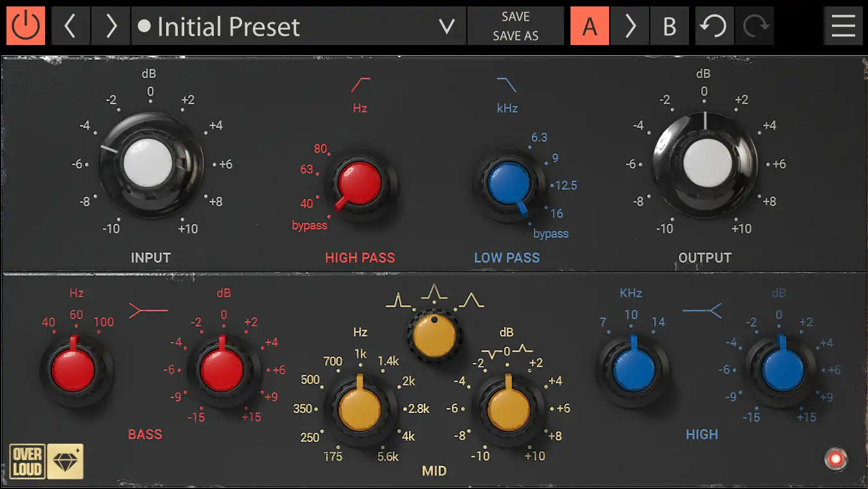Click the Overloud logo badge
Screen dimensions: 868x489
26,461
